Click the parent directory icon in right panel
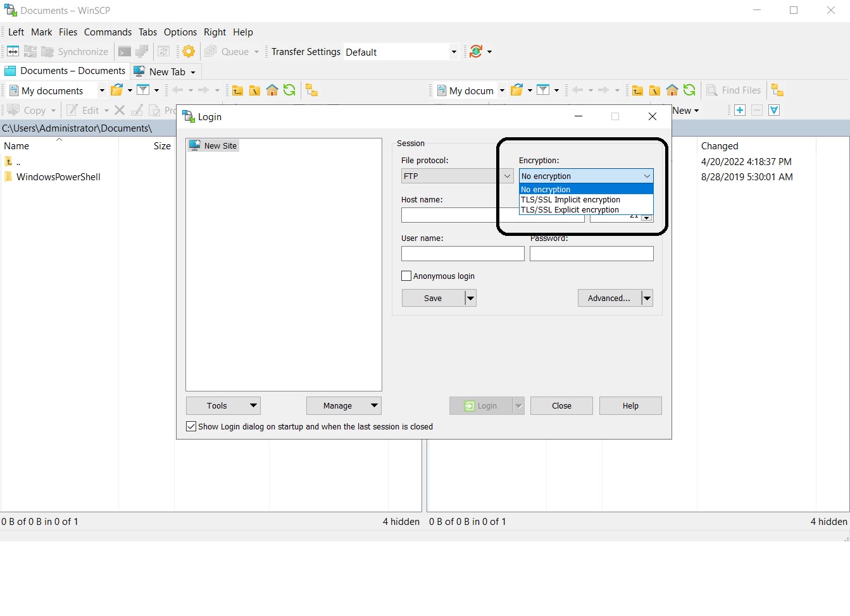Viewport: 850px width, 616px height. coord(637,90)
